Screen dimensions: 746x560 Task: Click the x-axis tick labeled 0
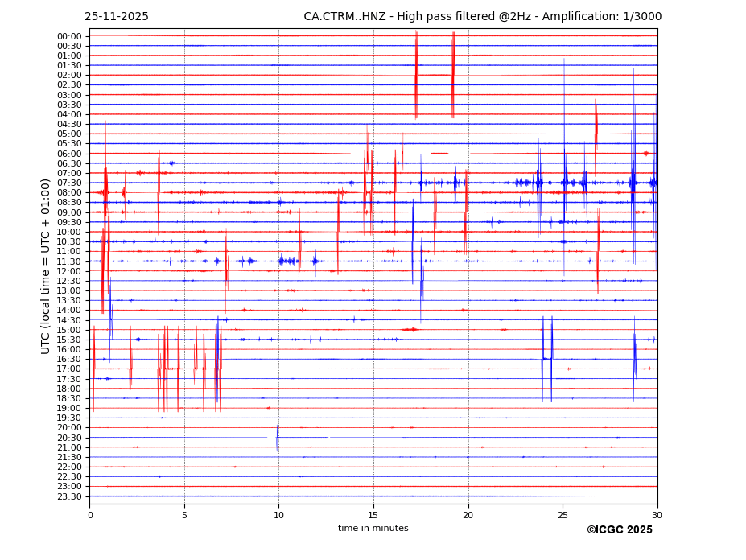90,515
